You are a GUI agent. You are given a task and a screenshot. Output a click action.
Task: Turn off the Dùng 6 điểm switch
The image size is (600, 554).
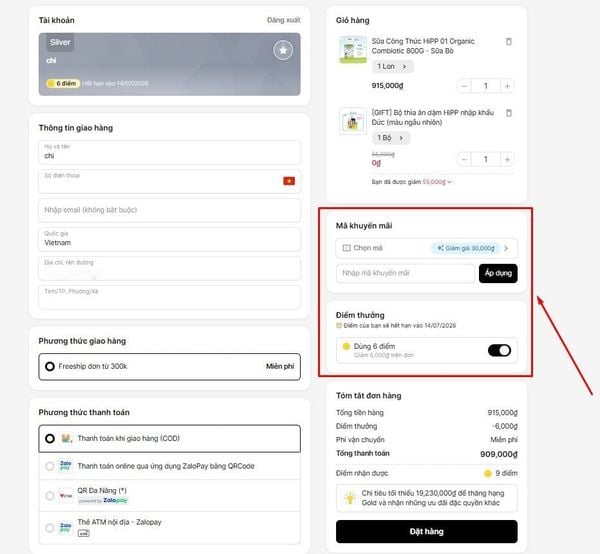click(499, 350)
